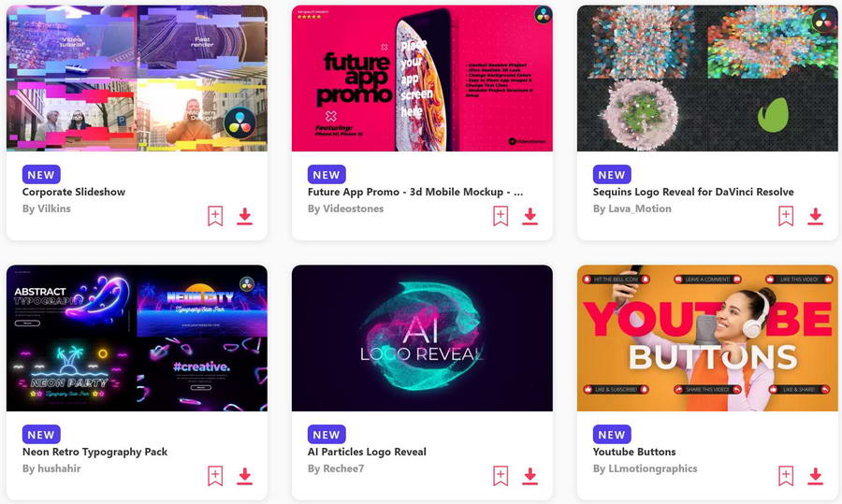Bookmark the Neon Retro Typography Pack
This screenshot has width=842, height=504.
coord(215,476)
